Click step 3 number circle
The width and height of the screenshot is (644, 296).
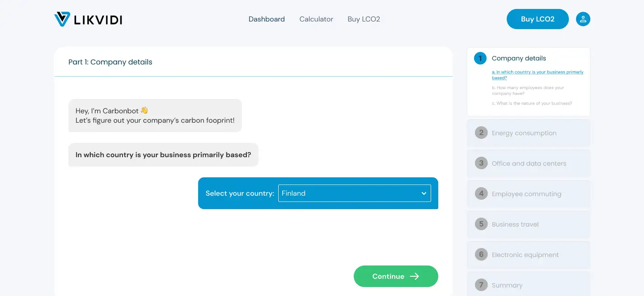click(x=481, y=163)
